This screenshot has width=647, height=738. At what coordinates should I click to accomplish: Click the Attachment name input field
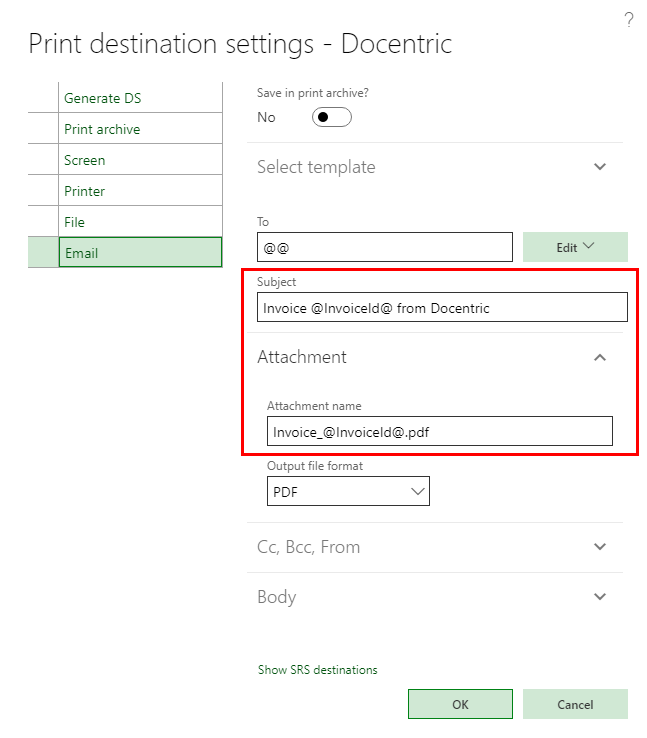point(439,431)
